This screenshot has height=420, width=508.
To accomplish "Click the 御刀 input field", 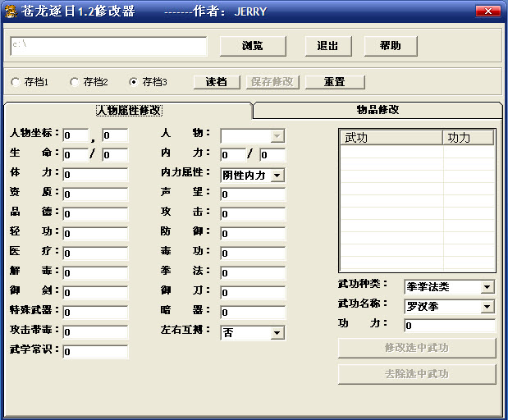I will click(x=253, y=293).
